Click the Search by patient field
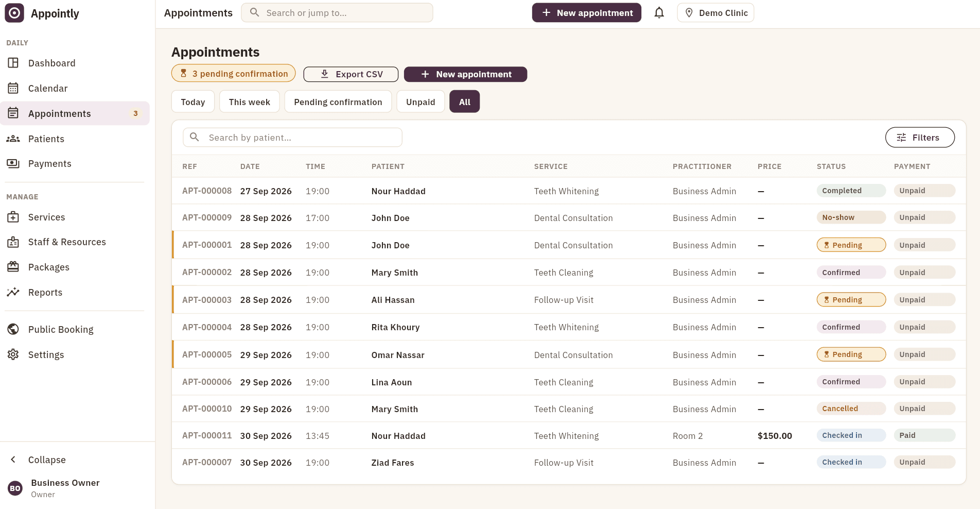The width and height of the screenshot is (980, 509). click(292, 138)
